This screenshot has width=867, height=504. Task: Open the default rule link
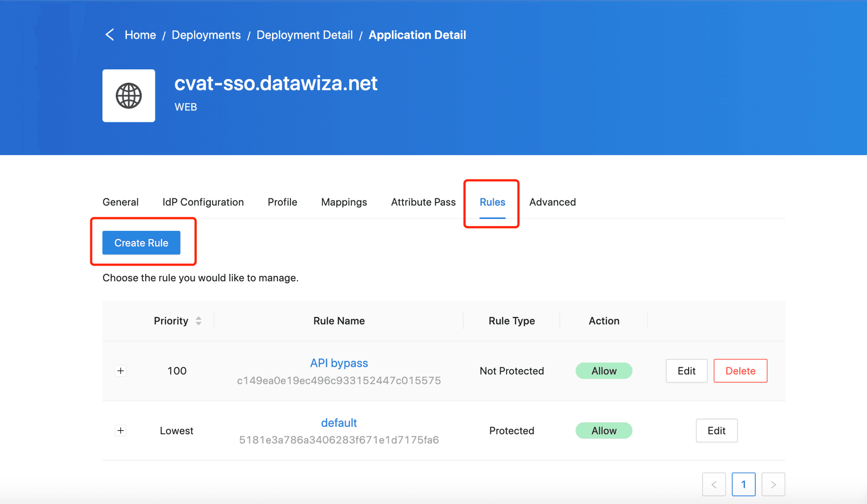pos(339,423)
